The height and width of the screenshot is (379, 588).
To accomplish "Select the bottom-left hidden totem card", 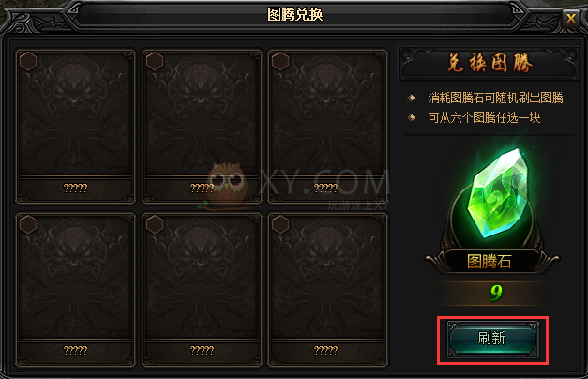I will pyautogui.click(x=75, y=289).
